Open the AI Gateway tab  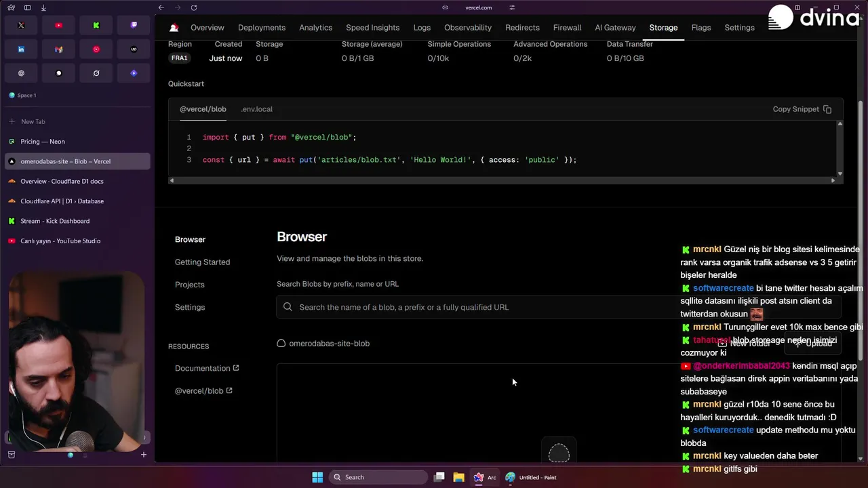point(616,28)
